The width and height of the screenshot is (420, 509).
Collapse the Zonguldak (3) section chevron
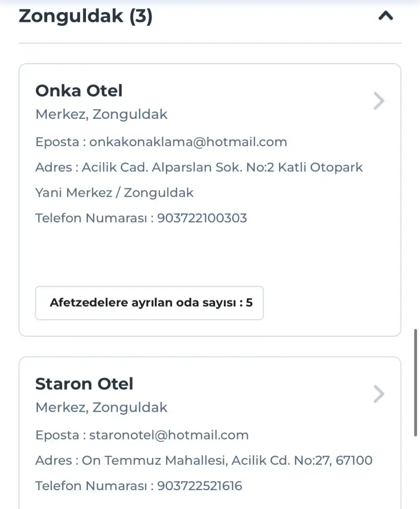(386, 16)
